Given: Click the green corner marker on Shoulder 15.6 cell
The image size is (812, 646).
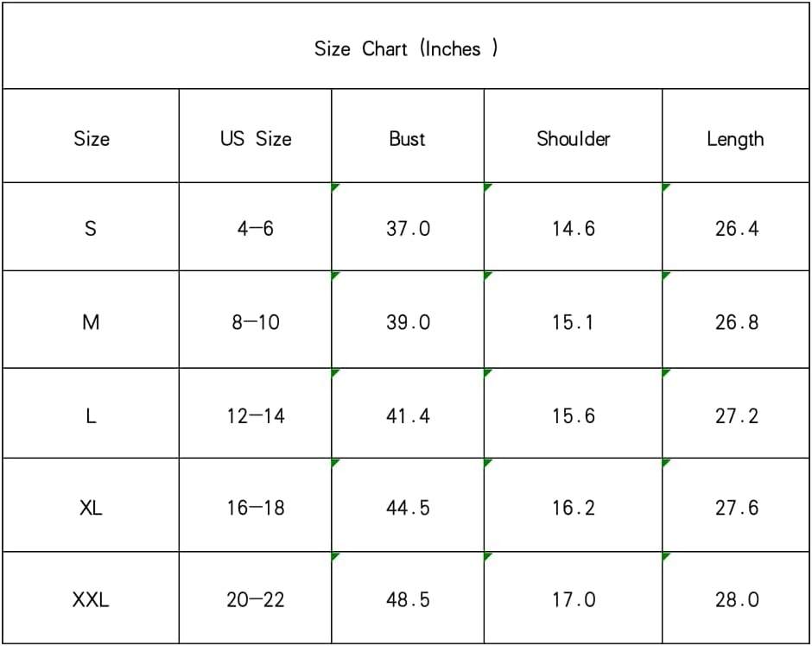Looking at the screenshot, I should (487, 372).
